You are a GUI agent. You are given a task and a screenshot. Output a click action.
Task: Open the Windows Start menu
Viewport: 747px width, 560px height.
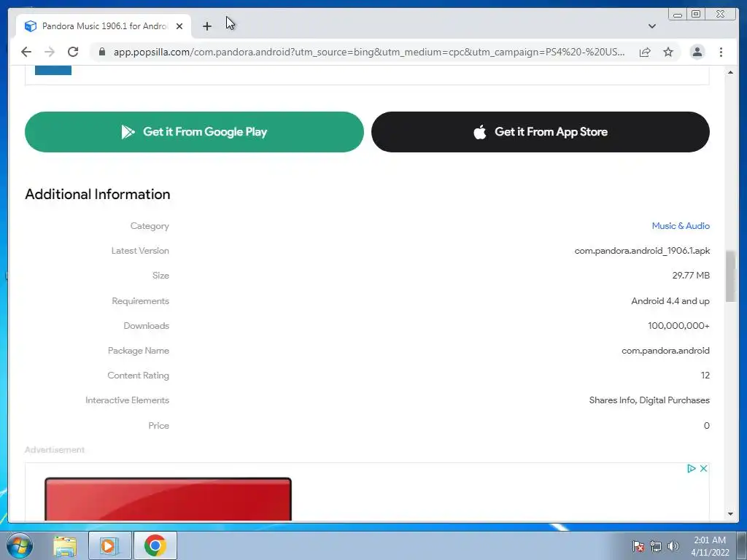click(20, 545)
